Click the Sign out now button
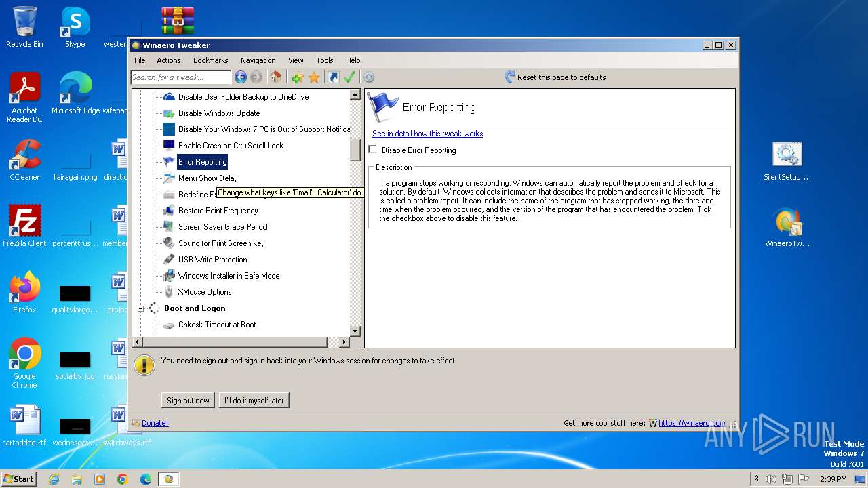 point(188,401)
